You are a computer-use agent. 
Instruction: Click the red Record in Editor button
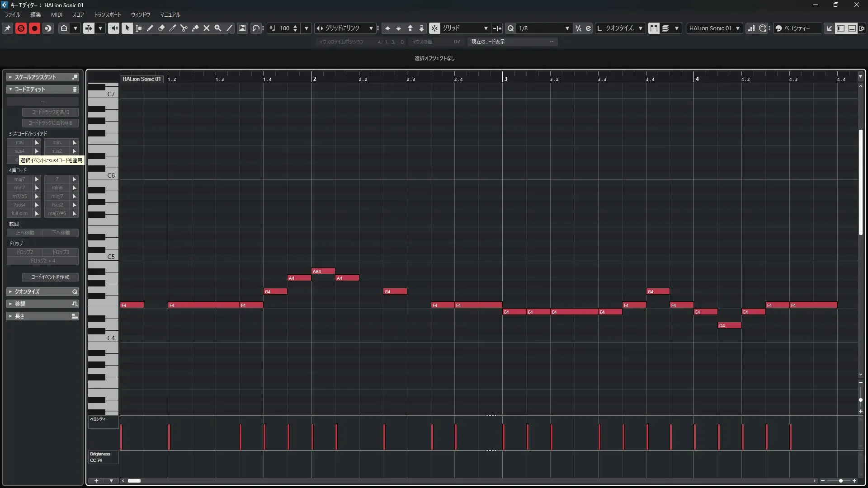[x=34, y=28]
